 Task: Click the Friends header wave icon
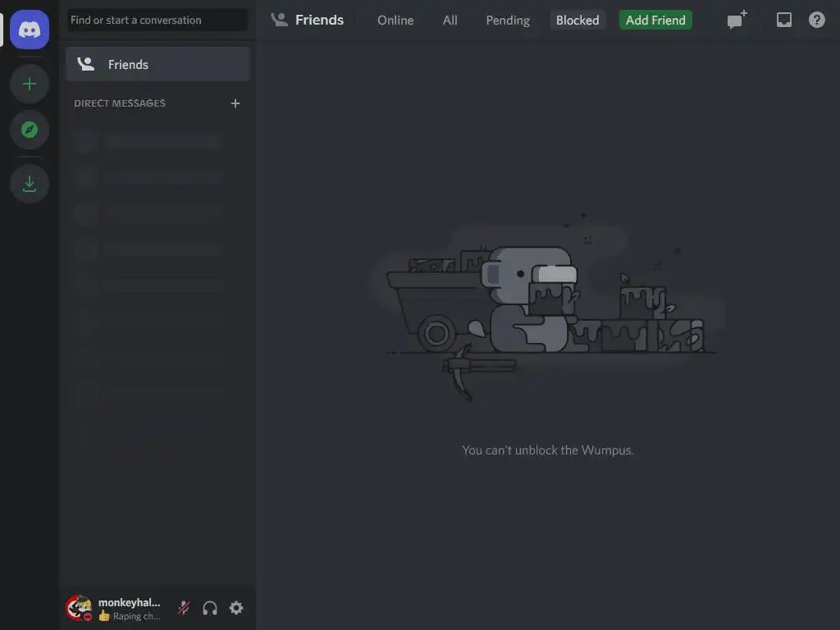(x=279, y=20)
